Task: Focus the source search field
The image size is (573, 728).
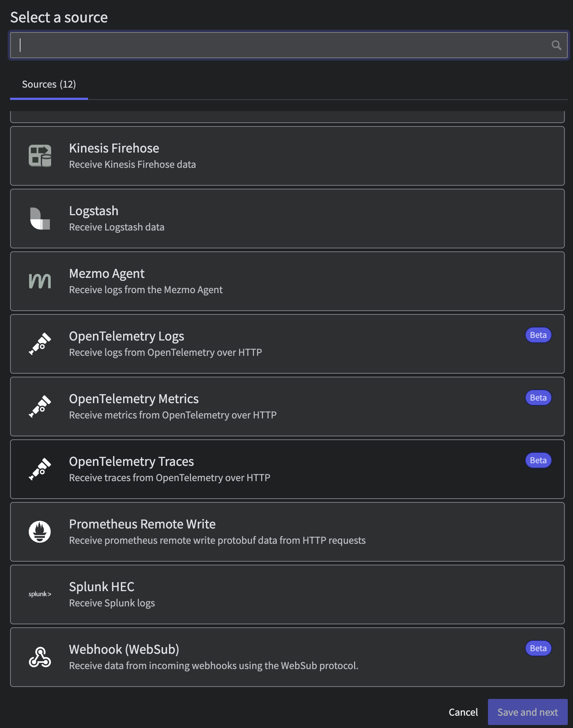Action: (289, 45)
